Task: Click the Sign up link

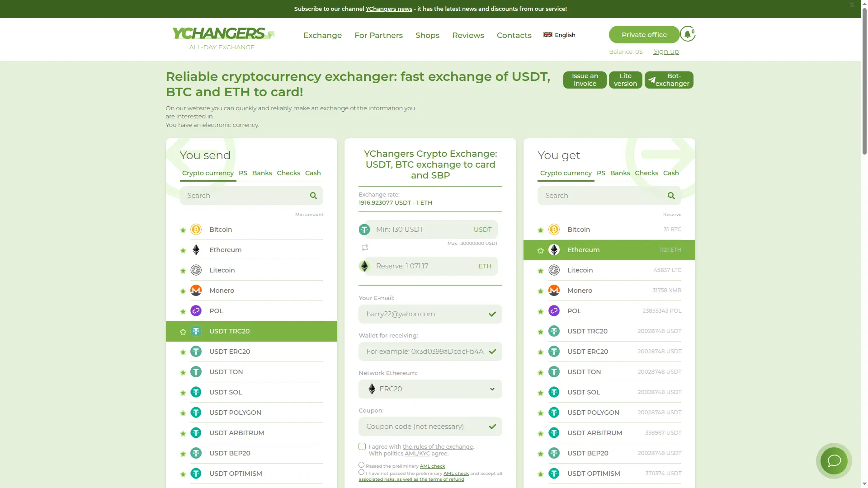Action: coord(666,52)
